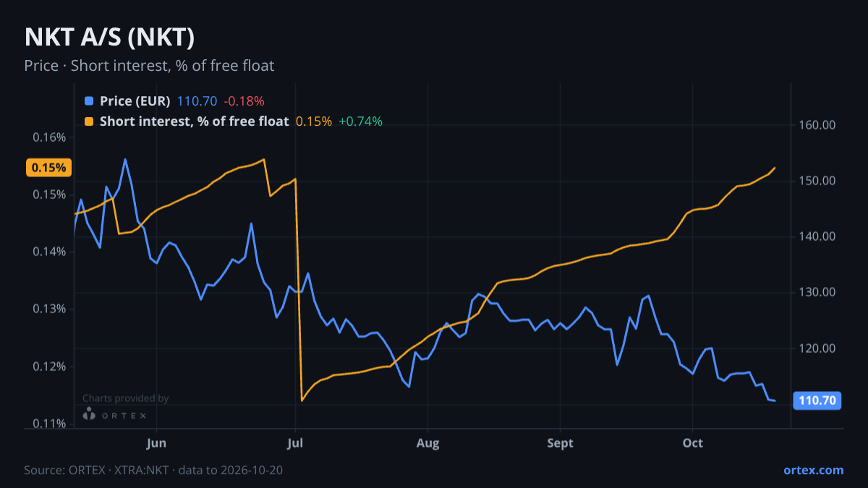This screenshot has height=488, width=868.
Task: Click the blue Price (EUR) legend swatch
Action: tap(89, 101)
